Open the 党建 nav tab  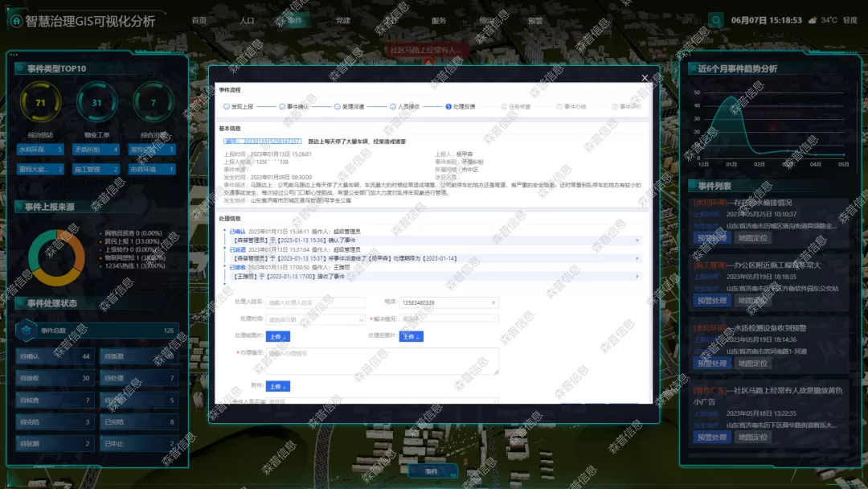click(343, 20)
